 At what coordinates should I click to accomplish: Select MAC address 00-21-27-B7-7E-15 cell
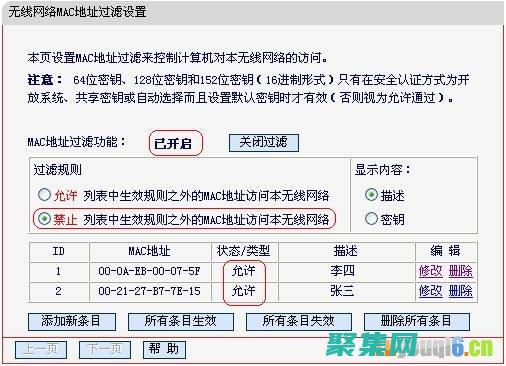[x=150, y=291]
